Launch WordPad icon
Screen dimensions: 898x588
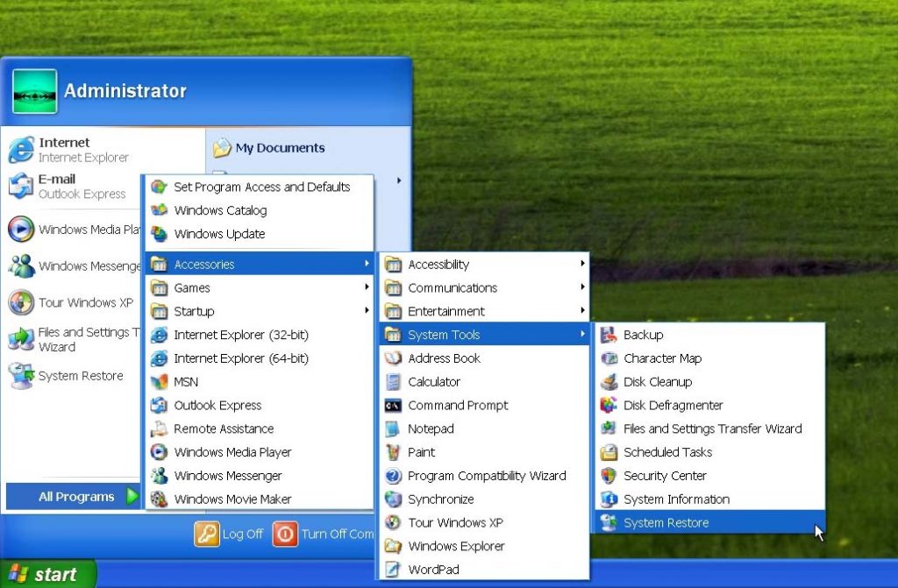point(393,569)
